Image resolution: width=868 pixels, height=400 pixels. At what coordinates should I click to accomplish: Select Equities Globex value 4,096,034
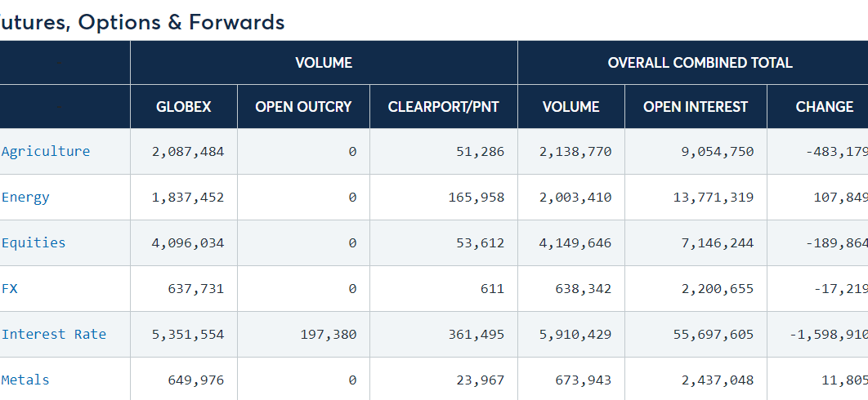point(188,242)
